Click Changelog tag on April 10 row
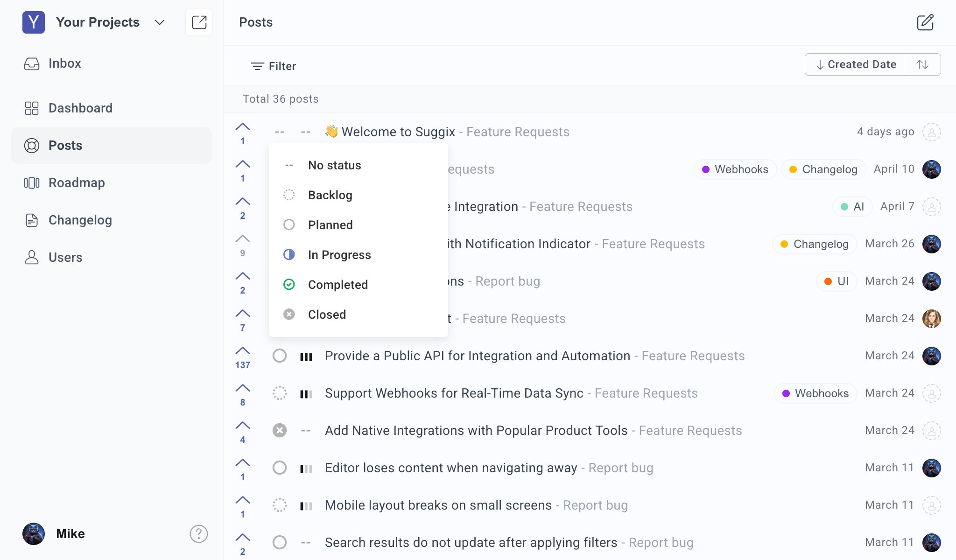956x560 pixels. pyautogui.click(x=823, y=169)
